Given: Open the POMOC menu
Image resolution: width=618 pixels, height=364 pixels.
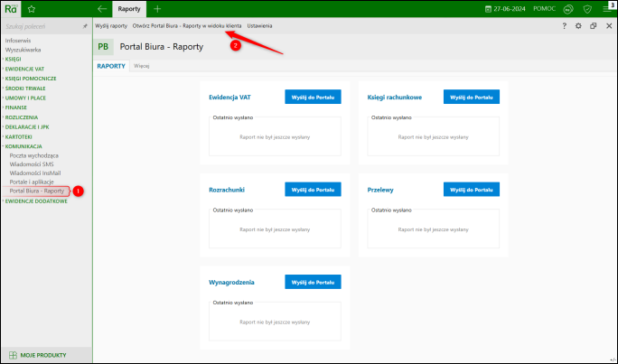Looking at the screenshot, I should (544, 9).
